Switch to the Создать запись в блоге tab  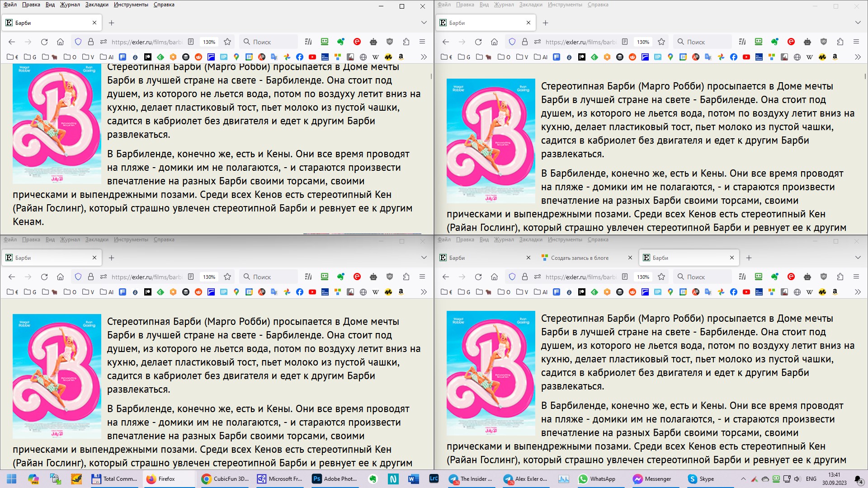[579, 258]
